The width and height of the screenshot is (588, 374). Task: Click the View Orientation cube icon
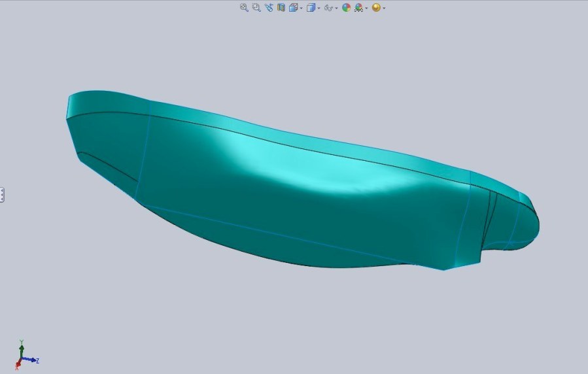(294, 8)
